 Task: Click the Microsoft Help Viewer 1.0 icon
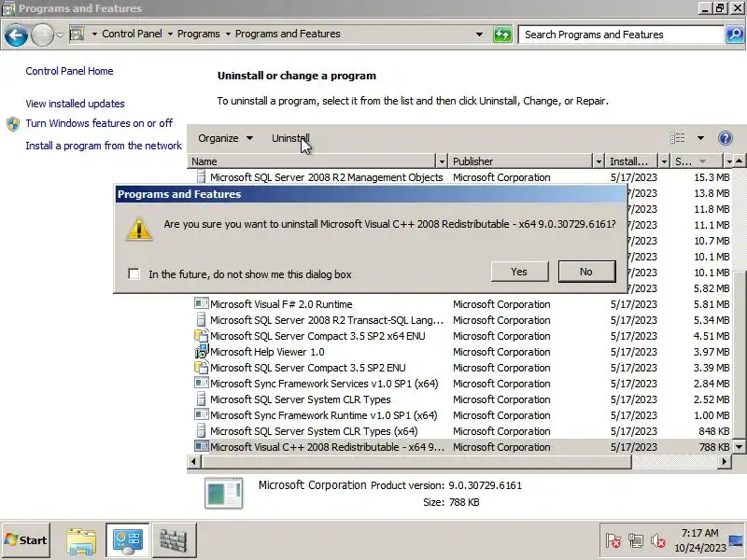[x=202, y=352]
